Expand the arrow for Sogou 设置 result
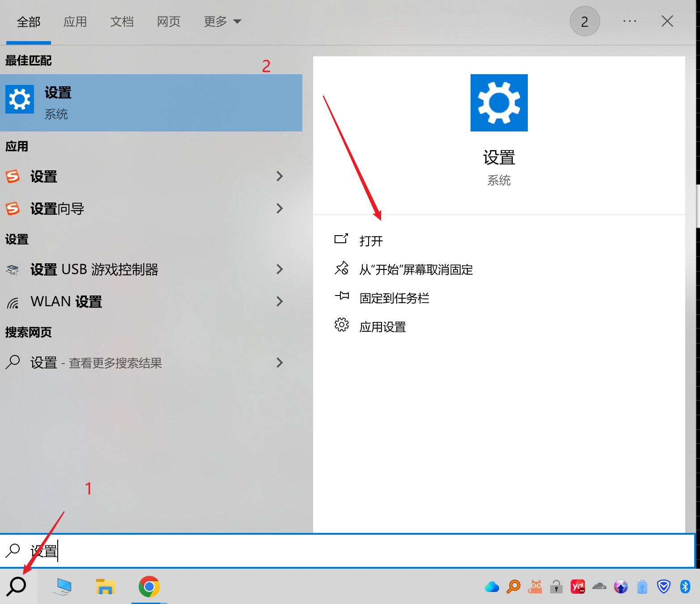This screenshot has height=604, width=700. click(280, 176)
